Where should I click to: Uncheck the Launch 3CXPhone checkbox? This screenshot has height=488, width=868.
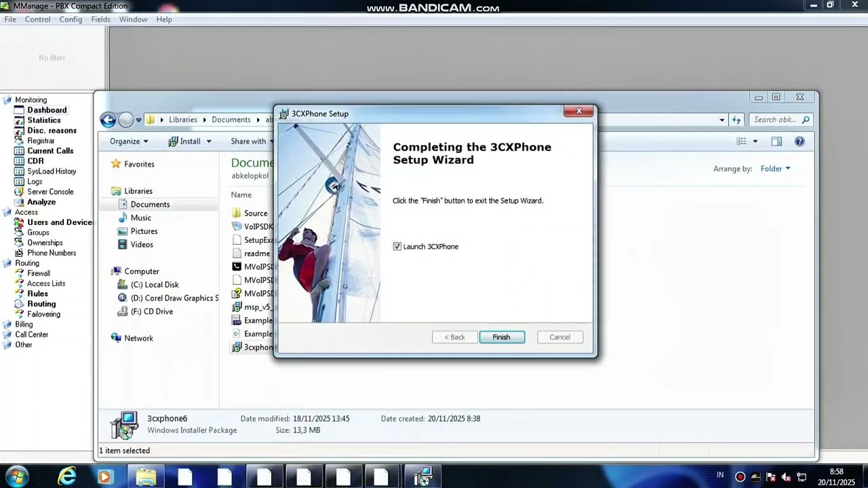coord(397,247)
